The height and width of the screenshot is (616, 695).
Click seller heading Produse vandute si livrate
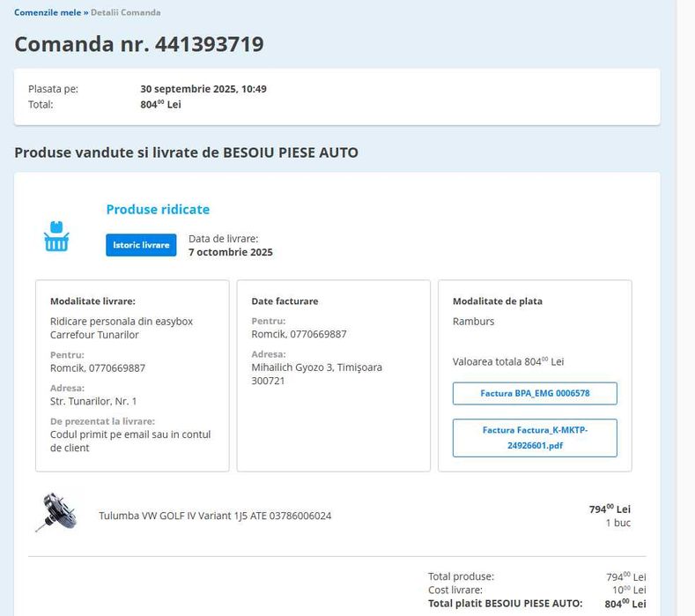point(186,152)
